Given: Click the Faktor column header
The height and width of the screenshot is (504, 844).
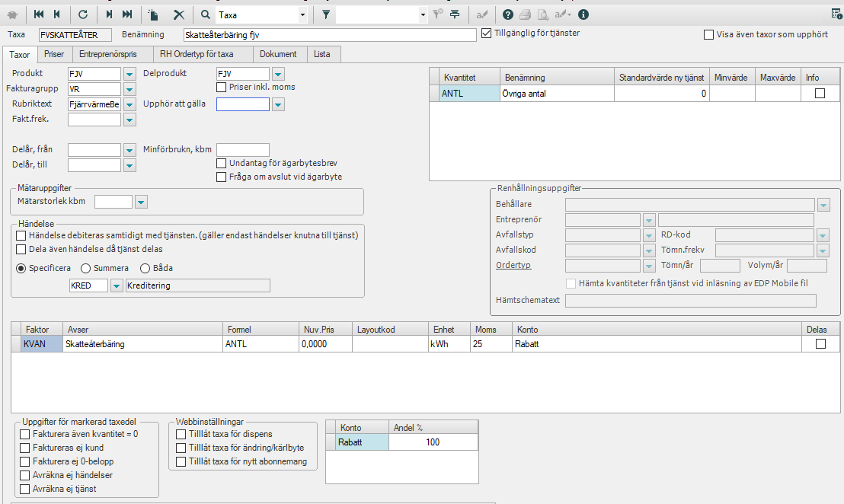Looking at the screenshot, I should [x=42, y=330].
